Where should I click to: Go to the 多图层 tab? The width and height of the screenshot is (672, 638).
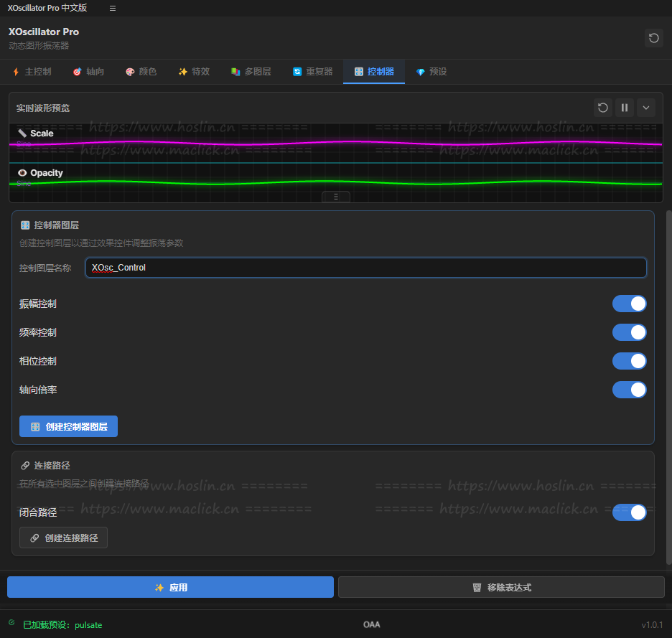click(x=251, y=72)
